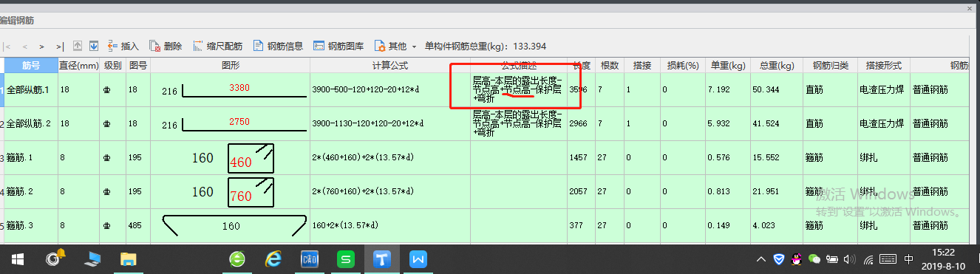Image resolution: width=980 pixels, height=274 pixels.
Task: Select the 计算公式 column header
Action: 390,66
